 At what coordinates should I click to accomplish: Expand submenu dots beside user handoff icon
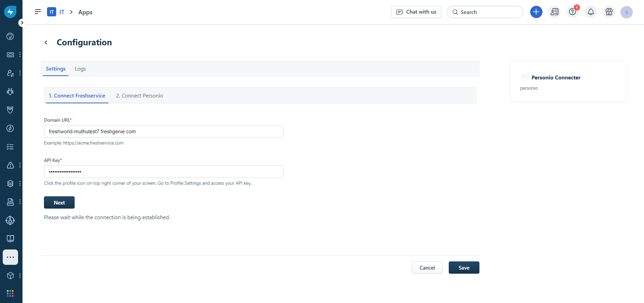pyautogui.click(x=20, y=73)
